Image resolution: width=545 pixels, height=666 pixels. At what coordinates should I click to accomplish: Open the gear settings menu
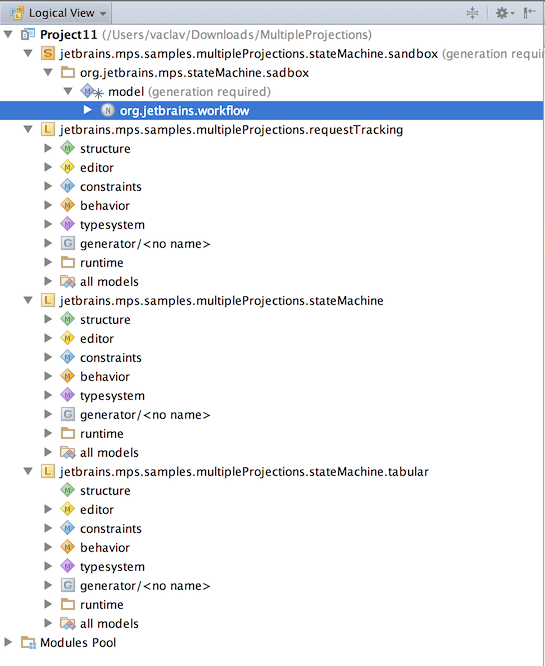tap(505, 13)
